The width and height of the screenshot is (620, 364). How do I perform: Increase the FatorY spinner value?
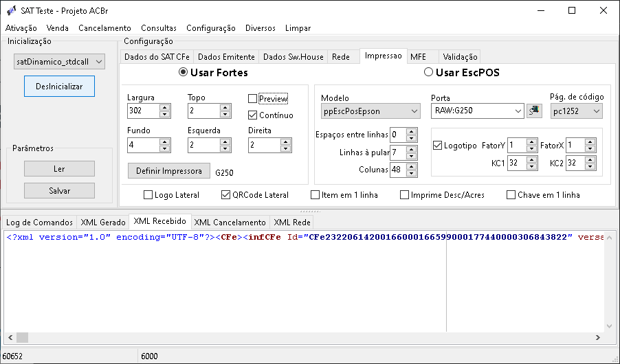point(532,142)
